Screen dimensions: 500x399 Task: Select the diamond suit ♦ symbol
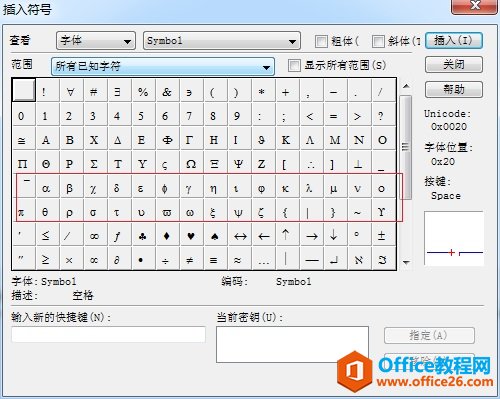tap(167, 236)
